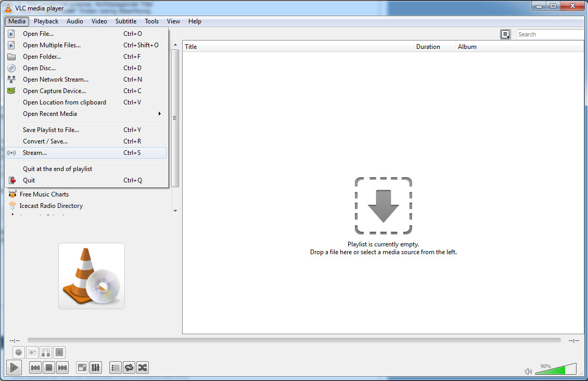Choose Convert / Save entry
This screenshot has width=588, height=381.
click(86, 141)
